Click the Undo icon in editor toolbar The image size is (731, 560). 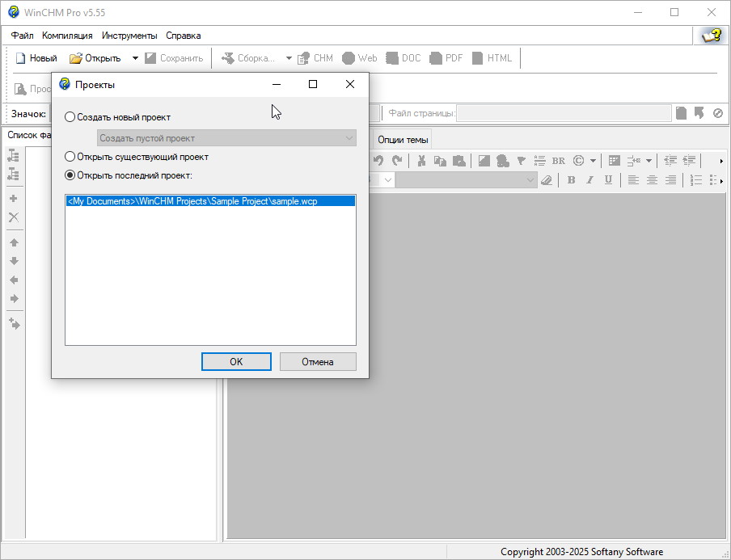378,161
